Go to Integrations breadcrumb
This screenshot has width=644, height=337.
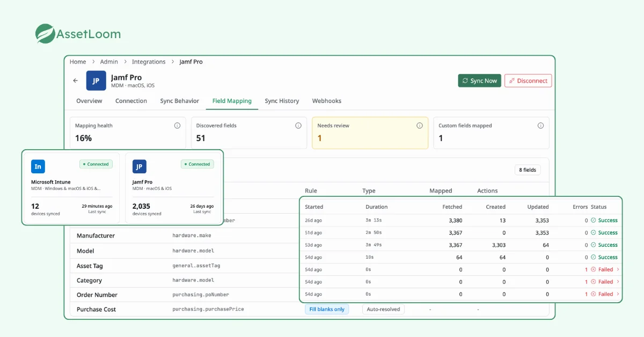coord(149,62)
